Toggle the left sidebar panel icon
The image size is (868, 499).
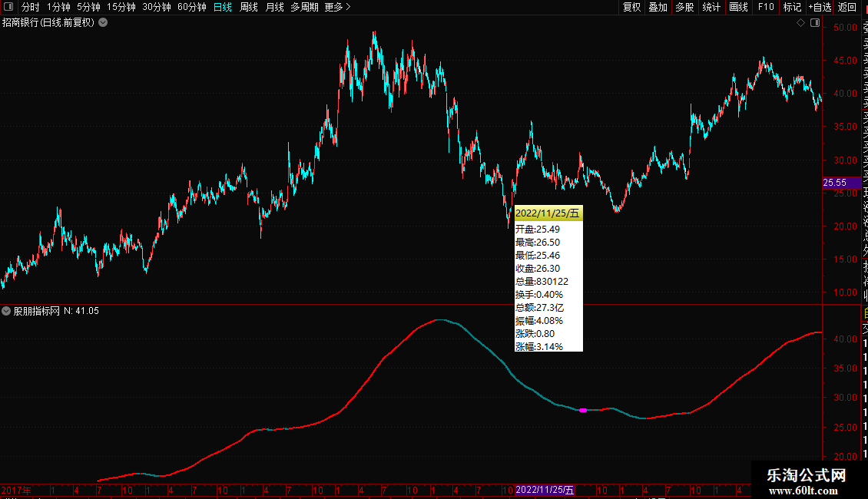click(x=8, y=7)
